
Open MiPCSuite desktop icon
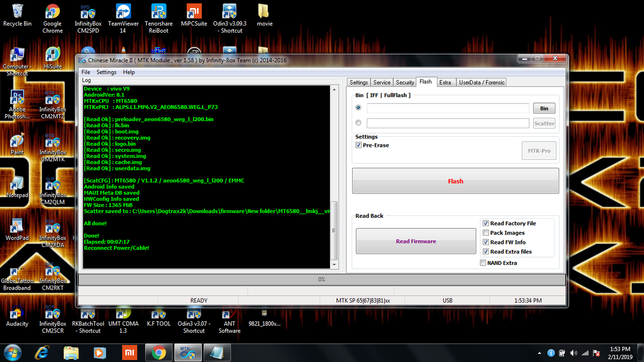pos(194,16)
